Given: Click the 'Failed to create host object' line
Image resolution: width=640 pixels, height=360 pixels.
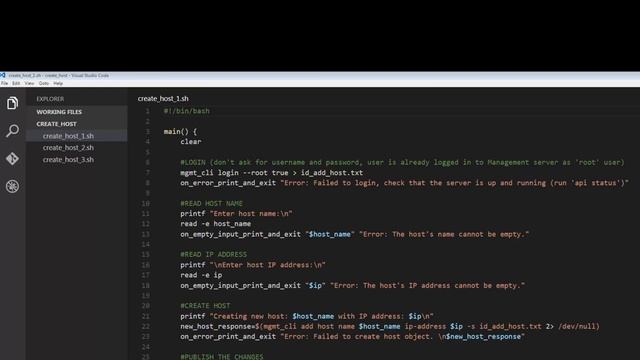Looking at the screenshot, I should coord(353,337).
